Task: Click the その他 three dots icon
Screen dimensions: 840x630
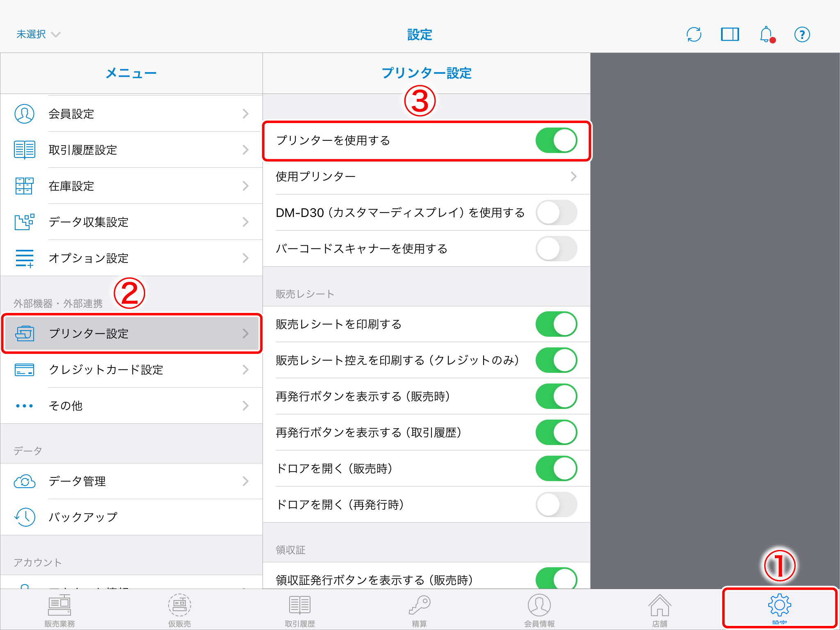Action: coord(25,406)
